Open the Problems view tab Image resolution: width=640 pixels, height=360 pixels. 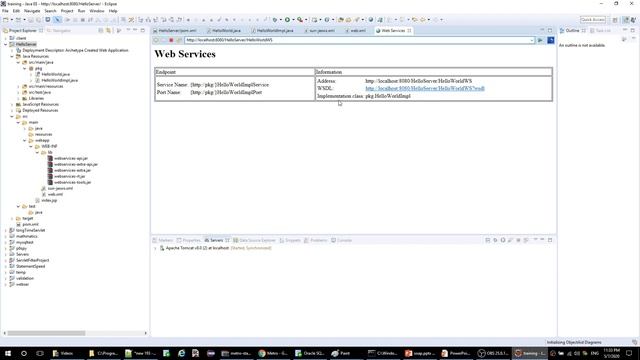coord(316,240)
